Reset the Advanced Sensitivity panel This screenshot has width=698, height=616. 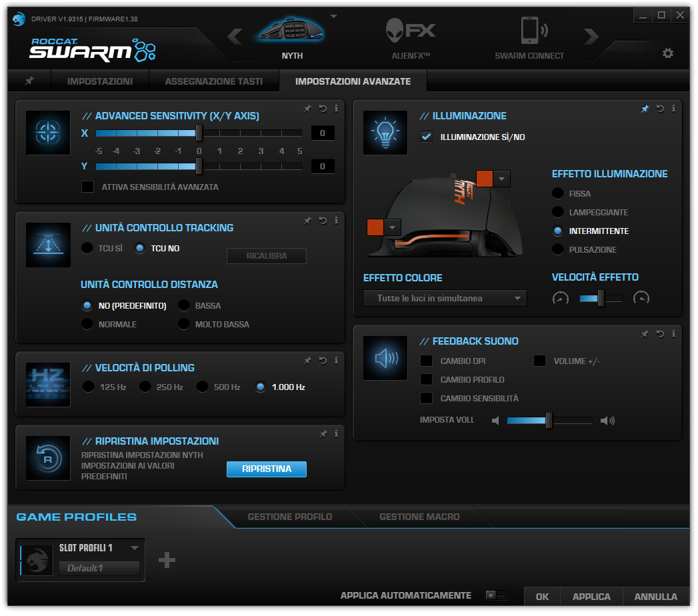(323, 109)
